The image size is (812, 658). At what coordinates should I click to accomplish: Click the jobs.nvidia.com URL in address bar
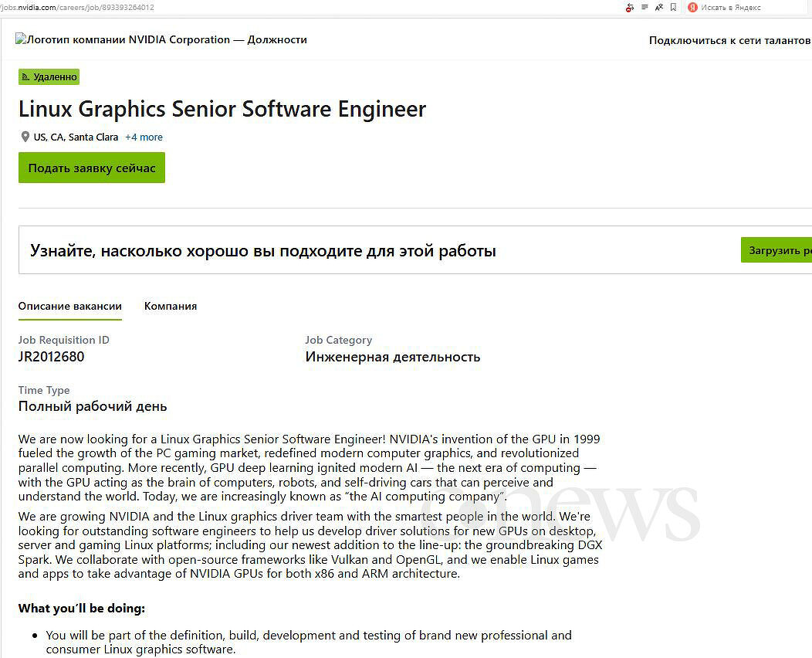pyautogui.click(x=77, y=7)
